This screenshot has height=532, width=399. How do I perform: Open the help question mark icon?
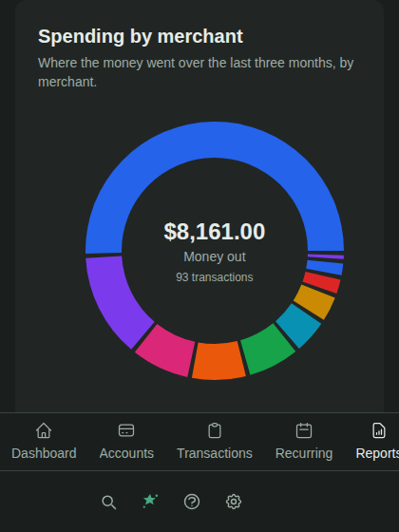(x=192, y=502)
